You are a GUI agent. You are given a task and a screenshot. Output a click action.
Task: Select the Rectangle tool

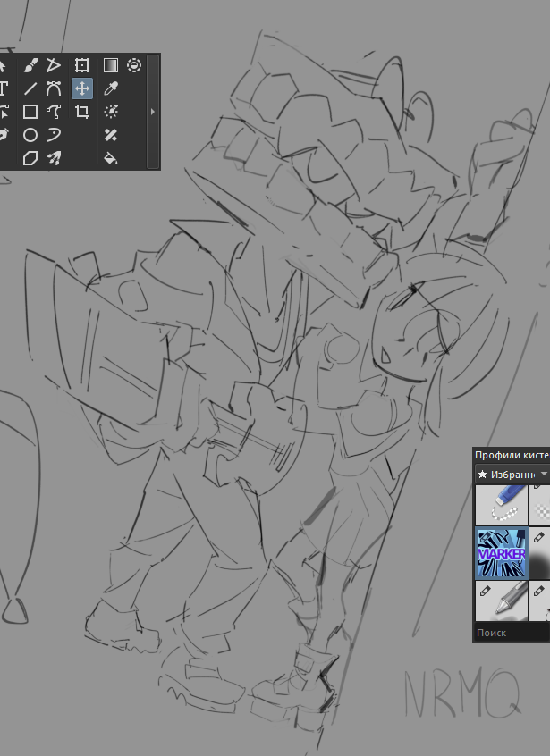tap(30, 112)
